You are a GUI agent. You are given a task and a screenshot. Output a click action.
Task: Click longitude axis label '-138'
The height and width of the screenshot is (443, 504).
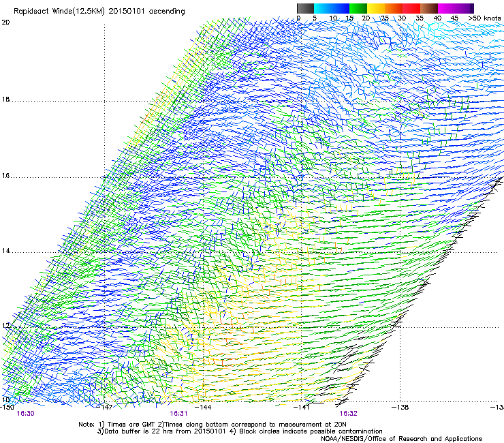[400, 408]
